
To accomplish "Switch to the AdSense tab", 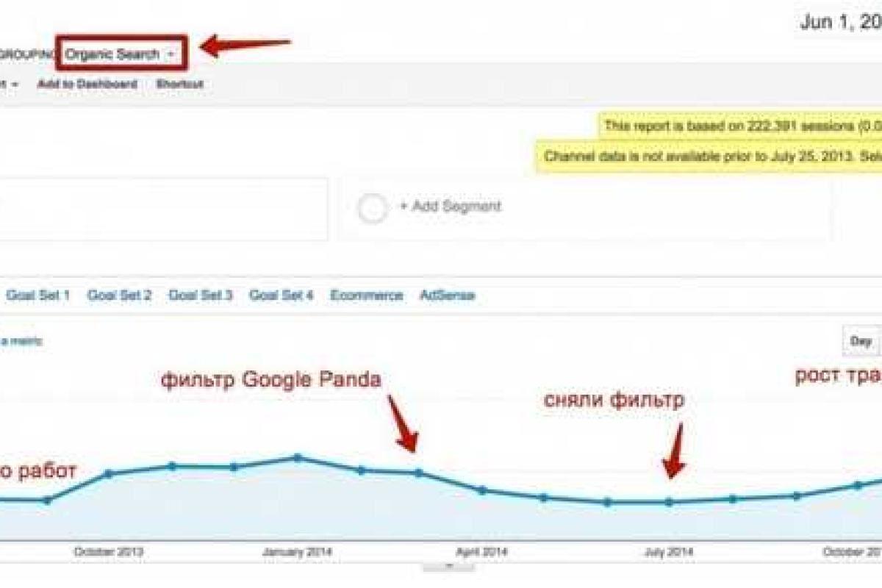I will tap(447, 295).
